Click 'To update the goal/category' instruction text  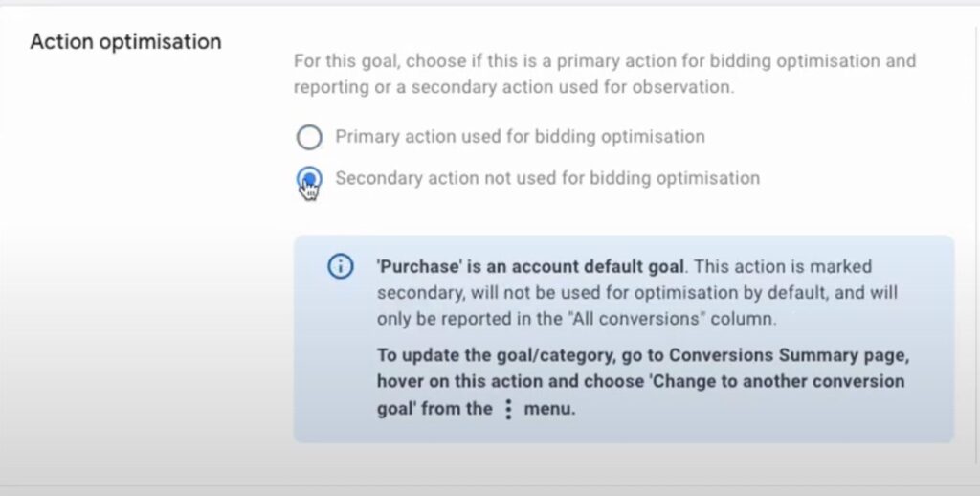pyautogui.click(x=489, y=355)
